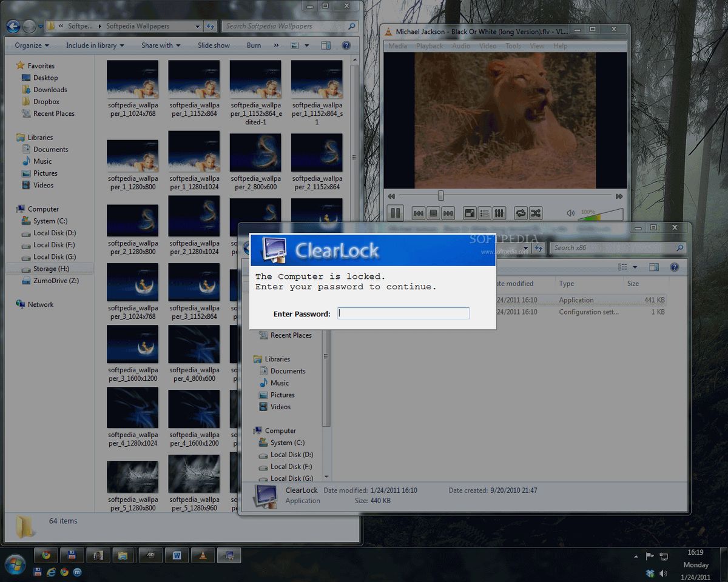
Task: Open the Audio menu in VLC
Action: (x=461, y=46)
